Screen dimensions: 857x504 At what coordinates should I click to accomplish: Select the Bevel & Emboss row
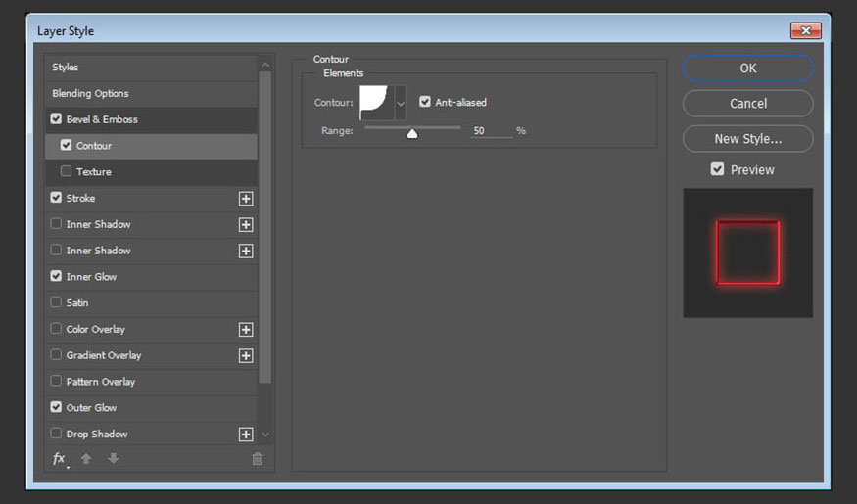tap(151, 119)
